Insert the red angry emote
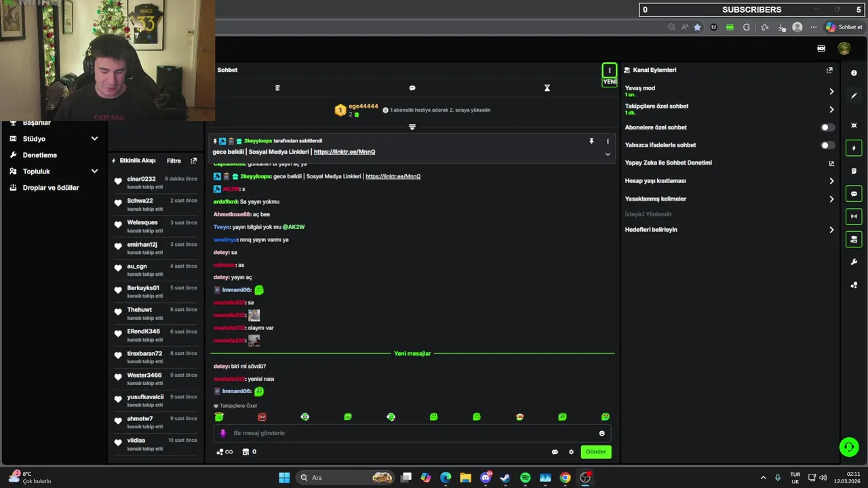 tap(262, 417)
